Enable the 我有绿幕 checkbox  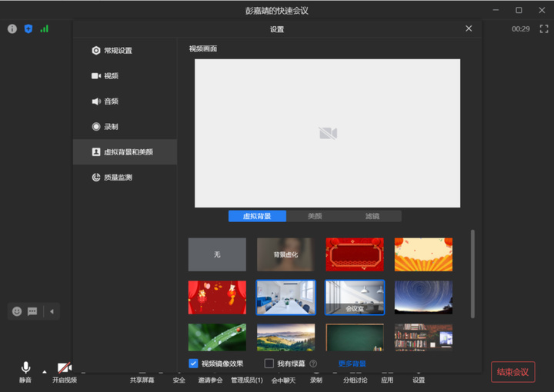[269, 364]
